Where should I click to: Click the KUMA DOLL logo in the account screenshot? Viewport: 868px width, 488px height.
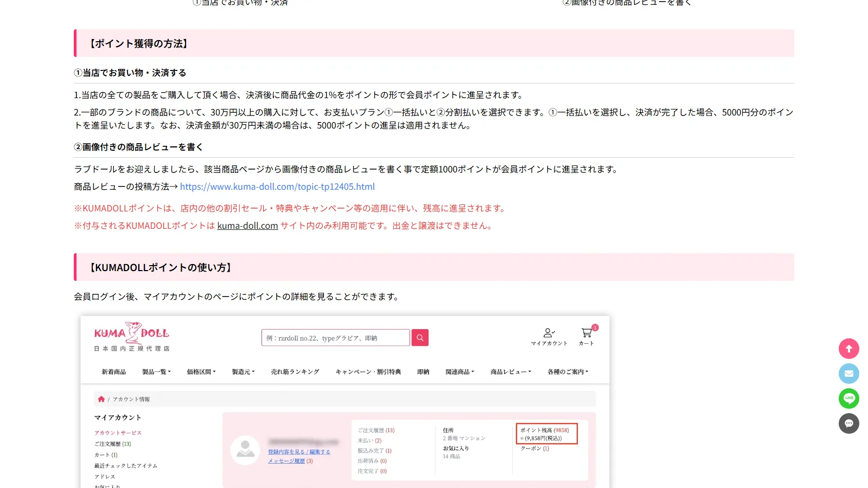(132, 337)
